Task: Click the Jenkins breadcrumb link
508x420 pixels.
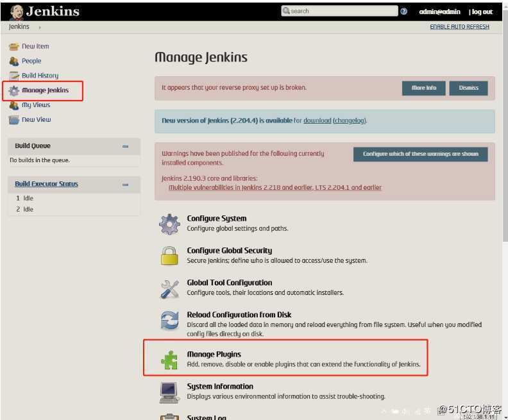Action: click(19, 27)
